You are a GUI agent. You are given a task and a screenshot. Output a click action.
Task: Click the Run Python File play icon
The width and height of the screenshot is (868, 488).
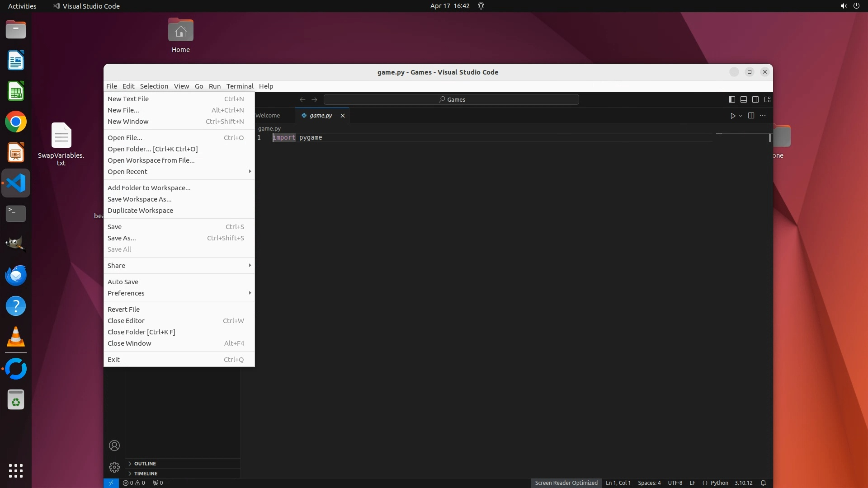point(732,116)
